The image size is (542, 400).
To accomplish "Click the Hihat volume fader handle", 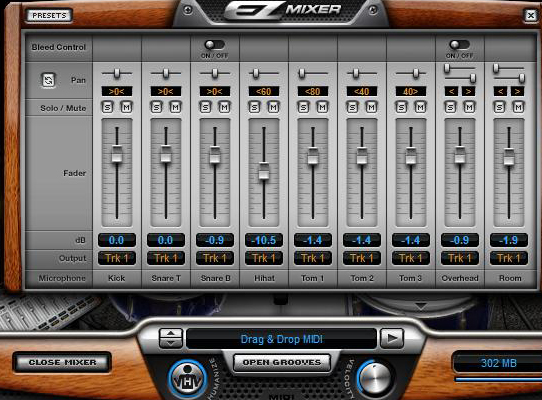I will pos(264,170).
